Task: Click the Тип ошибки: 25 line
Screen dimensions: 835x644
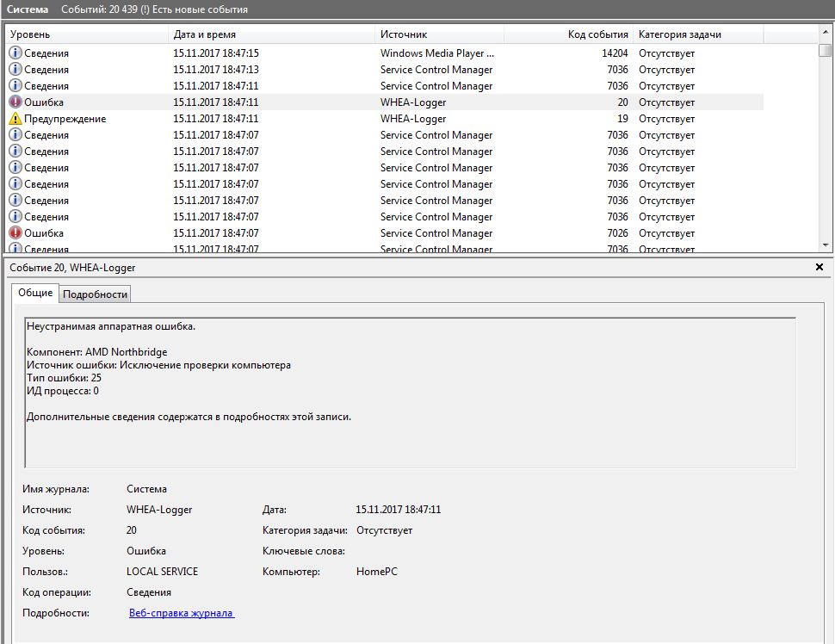Action: (64, 378)
